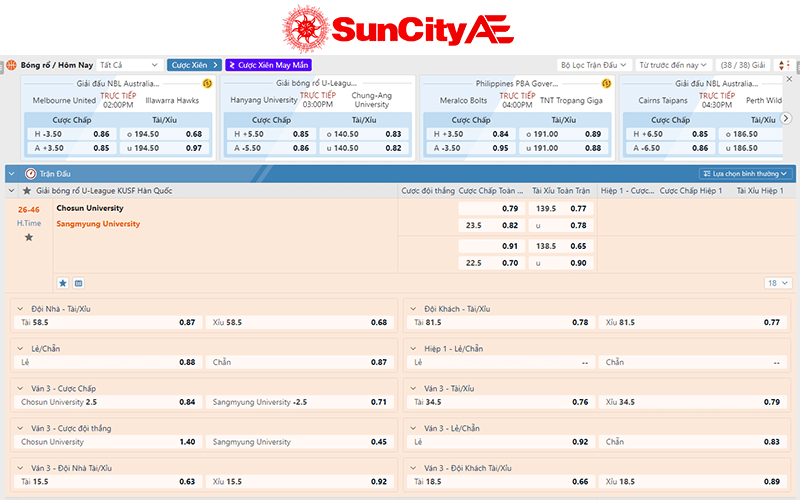The image size is (800, 500).
Task: Bet Sangmyung University to win at 0.45
Action: point(299,442)
